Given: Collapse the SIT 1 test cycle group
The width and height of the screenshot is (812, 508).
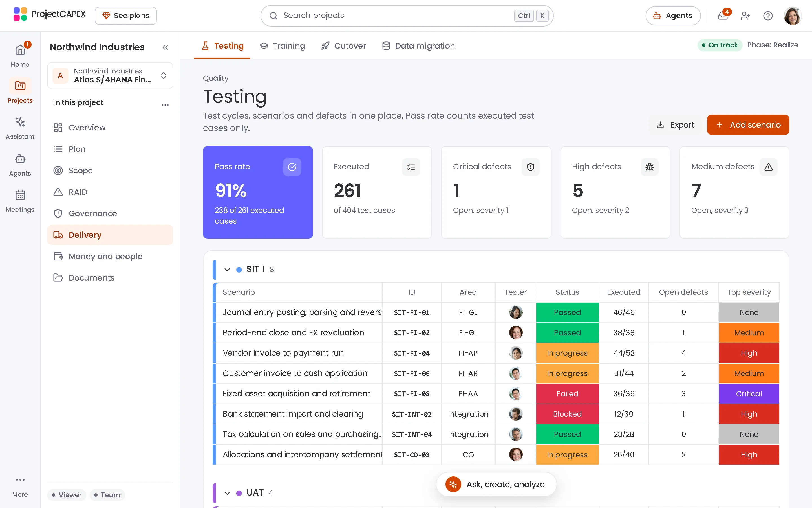Looking at the screenshot, I should click(x=227, y=270).
